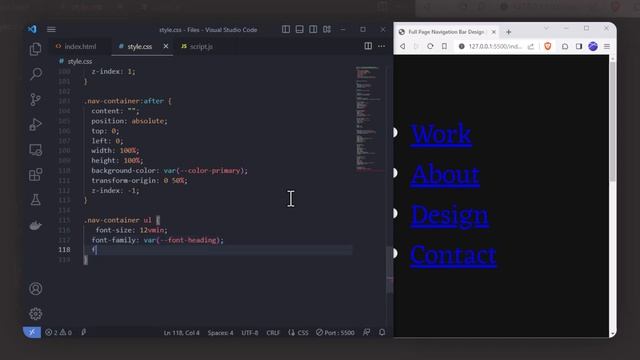Image resolution: width=640 pixels, height=360 pixels.
Task: Open the Contact link in browser
Action: (453, 255)
